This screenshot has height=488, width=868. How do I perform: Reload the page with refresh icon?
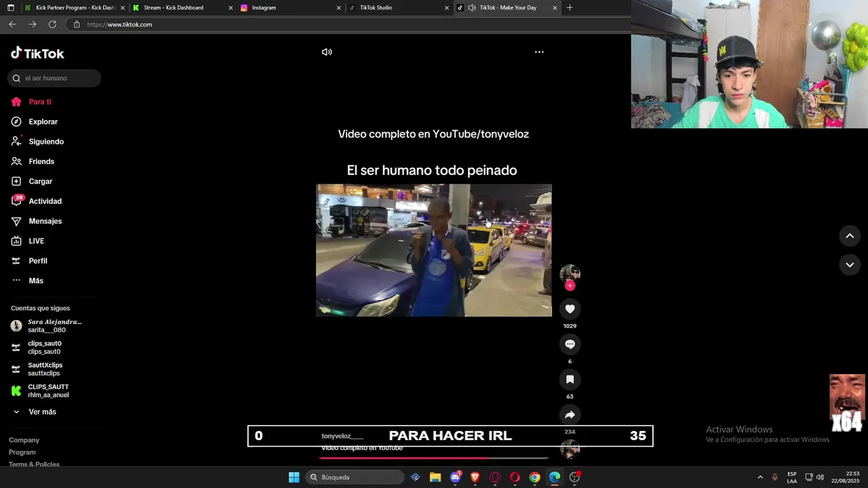(x=52, y=24)
